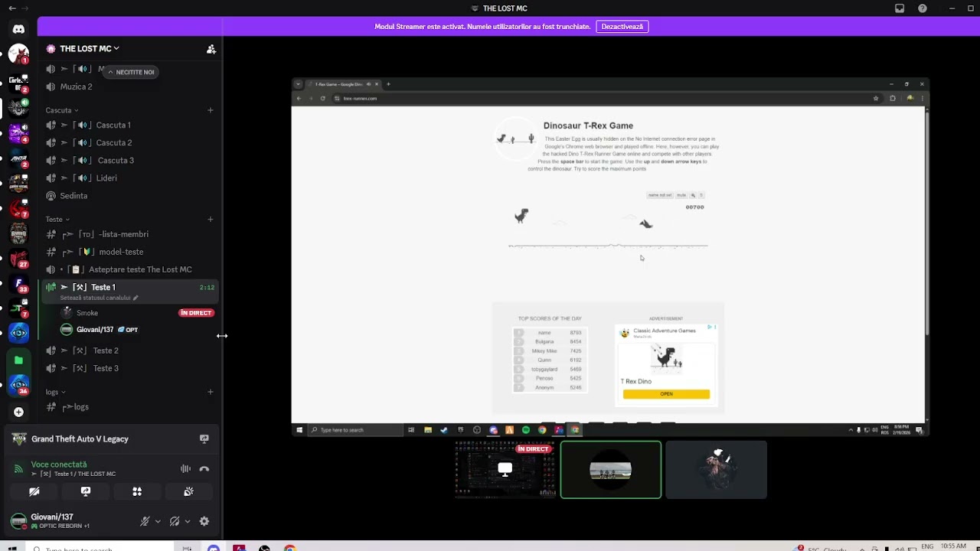Open the model-teste text channel
Image resolution: width=980 pixels, height=551 pixels.
130,252
